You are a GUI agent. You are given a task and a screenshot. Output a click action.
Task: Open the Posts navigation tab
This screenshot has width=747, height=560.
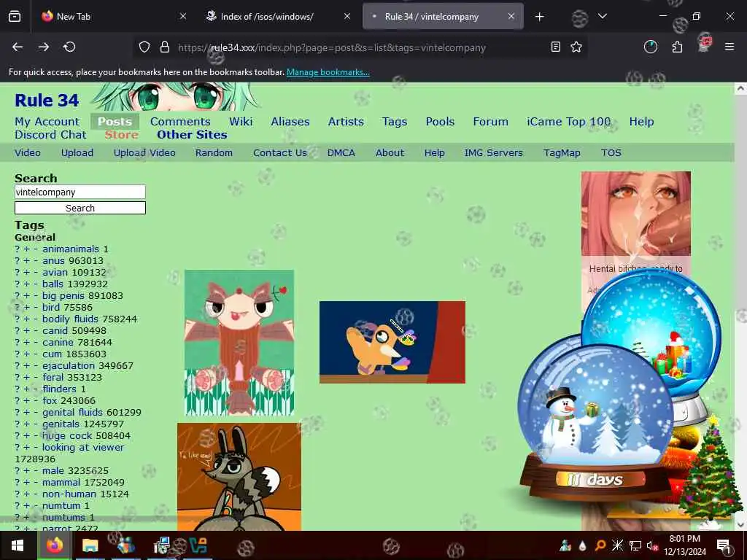(115, 122)
